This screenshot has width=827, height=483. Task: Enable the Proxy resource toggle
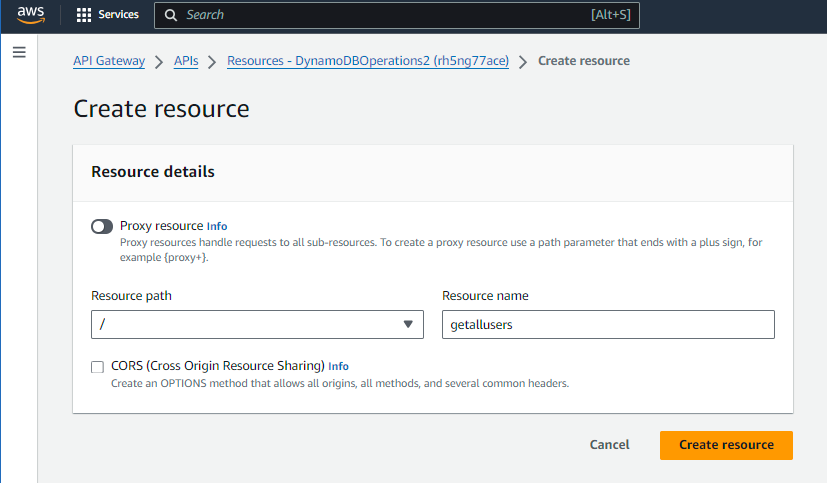[x=102, y=226]
